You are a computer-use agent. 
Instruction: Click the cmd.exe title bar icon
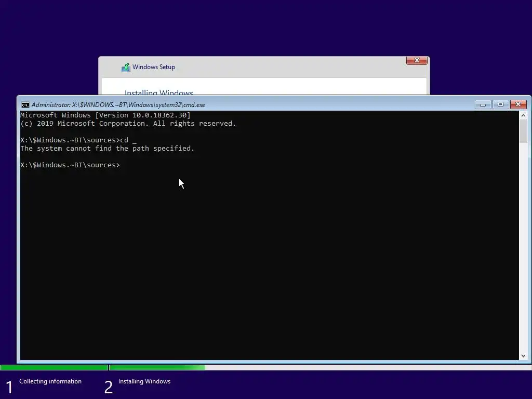25,105
